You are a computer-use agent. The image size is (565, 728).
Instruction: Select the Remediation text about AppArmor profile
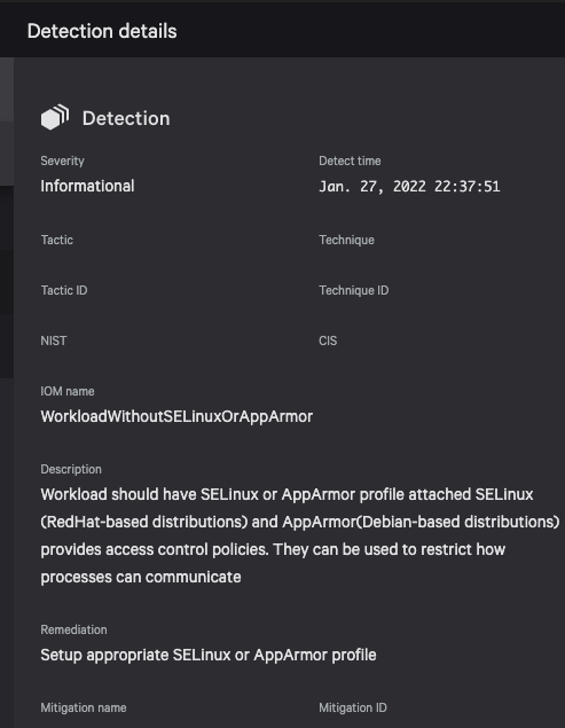point(208,655)
